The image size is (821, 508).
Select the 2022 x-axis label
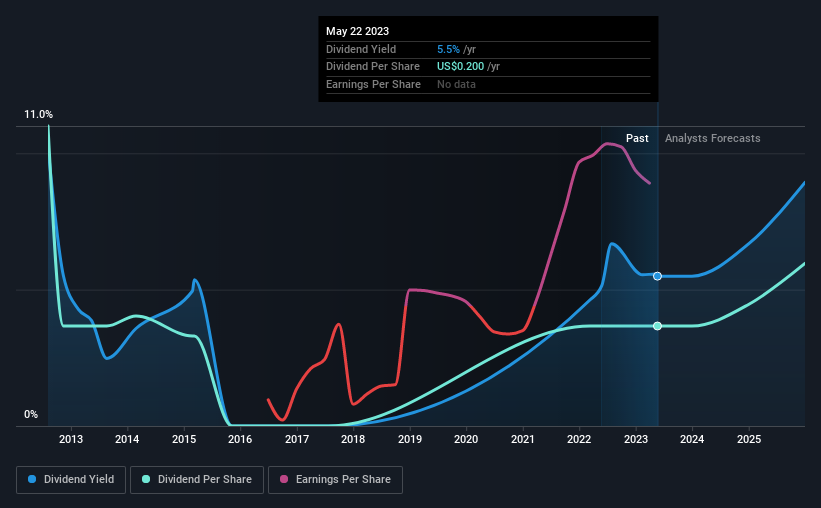coord(579,439)
